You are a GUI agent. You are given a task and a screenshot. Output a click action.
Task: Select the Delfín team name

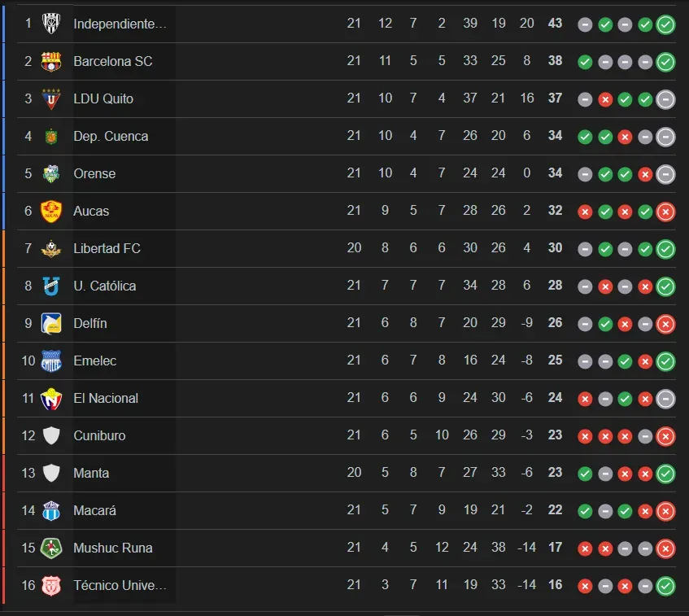pos(90,323)
